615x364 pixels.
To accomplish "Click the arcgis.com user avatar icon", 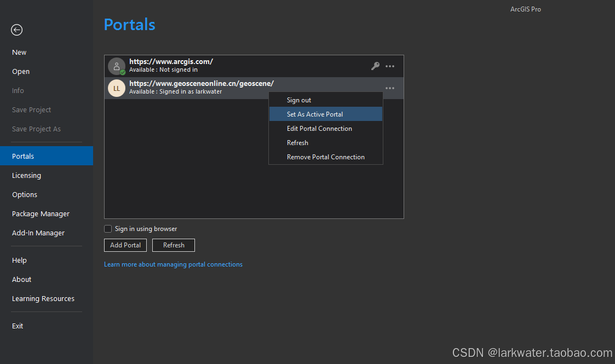I will (117, 66).
